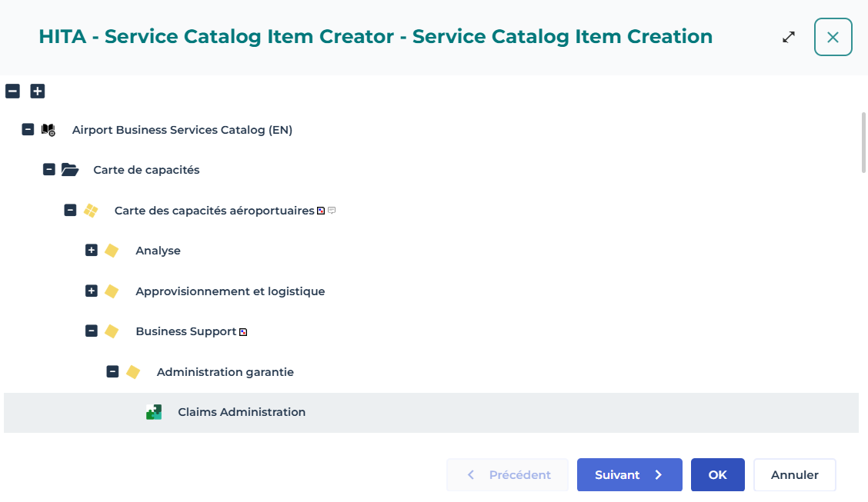This screenshot has width=868, height=502.
Task: Expand the Approvisionnement et logistique node
Action: tap(92, 291)
